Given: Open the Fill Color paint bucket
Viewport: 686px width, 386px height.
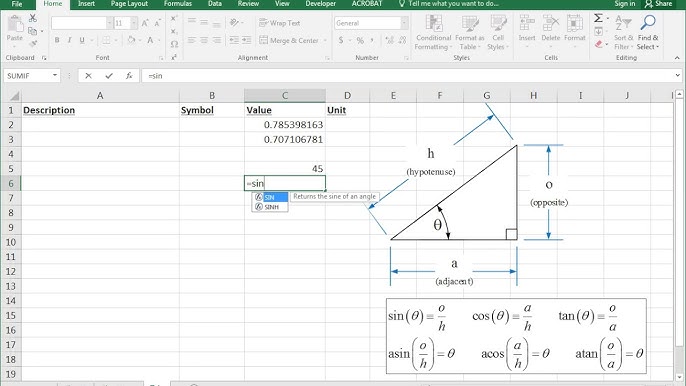Looking at the screenshot, I should pos(131,40).
